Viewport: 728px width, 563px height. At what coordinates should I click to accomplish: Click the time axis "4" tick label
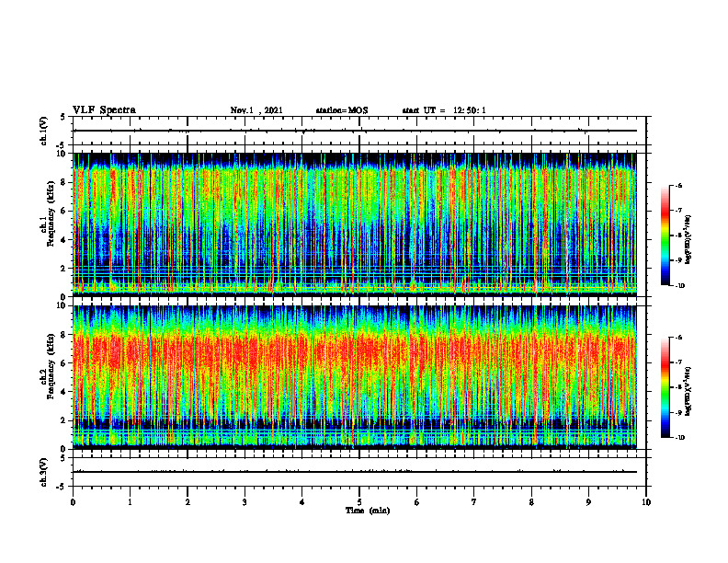tap(302, 502)
